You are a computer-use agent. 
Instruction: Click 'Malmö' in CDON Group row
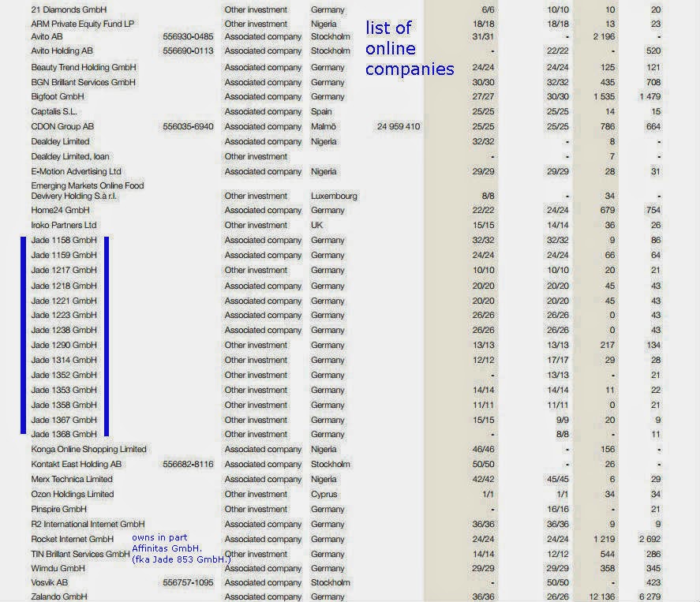324,126
